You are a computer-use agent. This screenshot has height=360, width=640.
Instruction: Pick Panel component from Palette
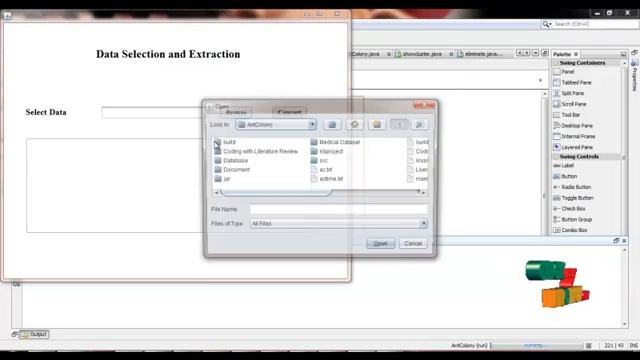coord(564,72)
